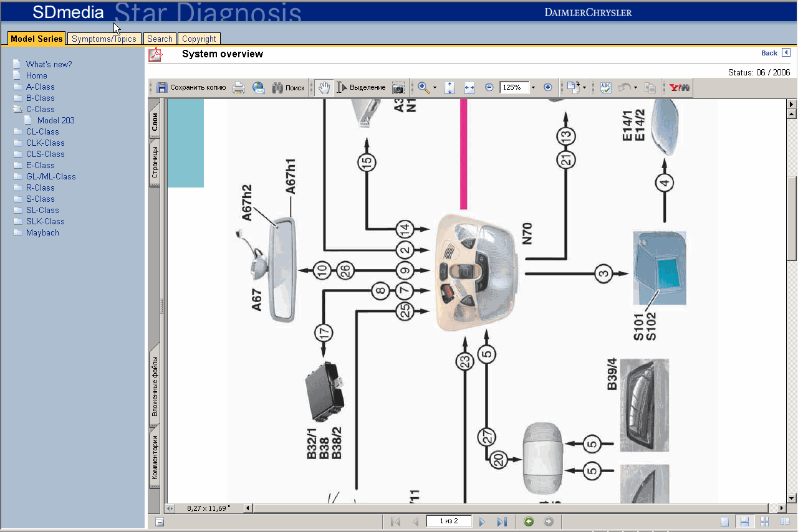
Task: Click the printer icon in PDF toolbar
Action: pos(238,88)
